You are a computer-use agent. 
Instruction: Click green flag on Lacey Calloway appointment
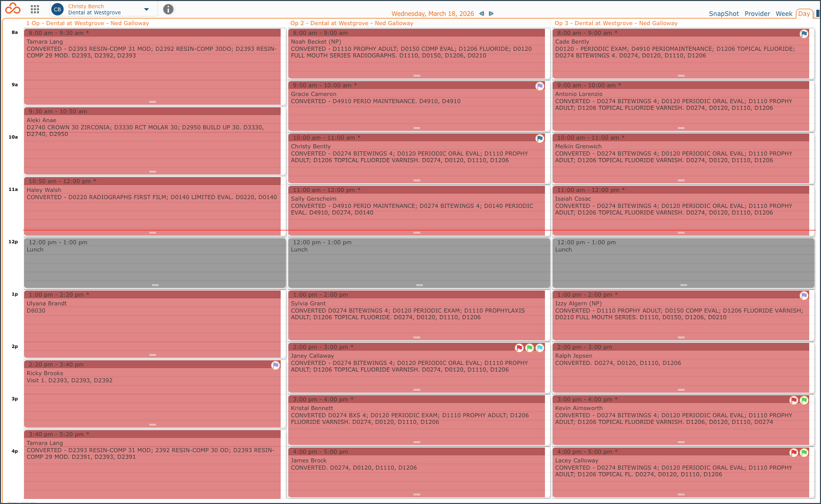point(804,453)
